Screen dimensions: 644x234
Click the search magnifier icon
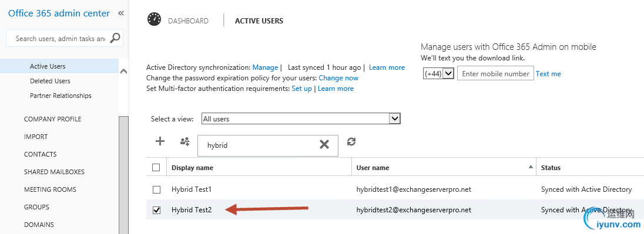tap(115, 38)
